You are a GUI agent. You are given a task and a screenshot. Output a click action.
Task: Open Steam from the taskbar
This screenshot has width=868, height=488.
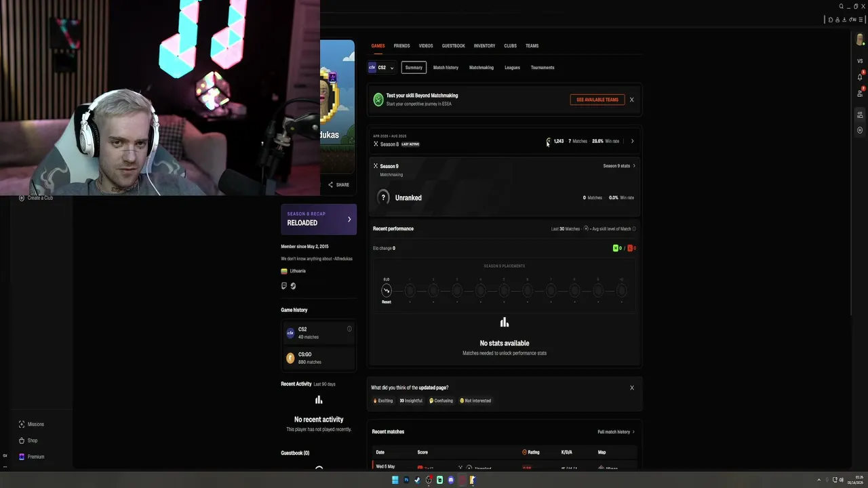point(418,480)
